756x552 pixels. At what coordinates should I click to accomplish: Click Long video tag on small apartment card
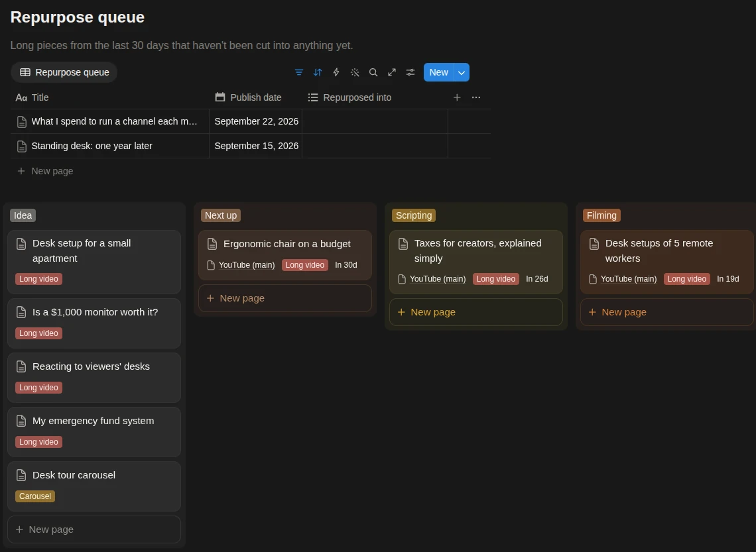tap(38, 279)
